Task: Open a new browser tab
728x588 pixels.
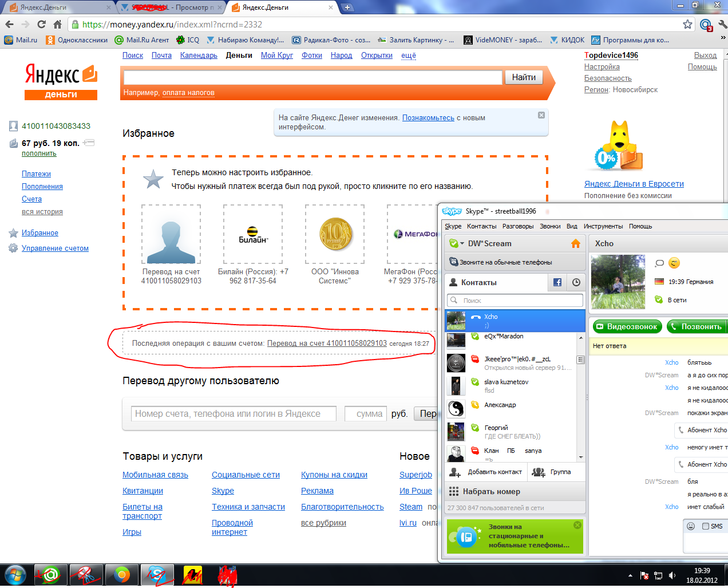Action: coord(347,7)
